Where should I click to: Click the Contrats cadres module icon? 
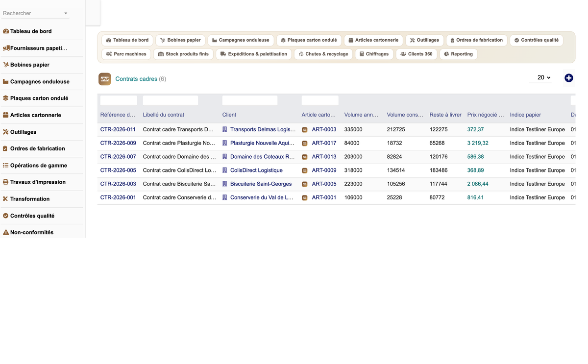pyautogui.click(x=105, y=79)
